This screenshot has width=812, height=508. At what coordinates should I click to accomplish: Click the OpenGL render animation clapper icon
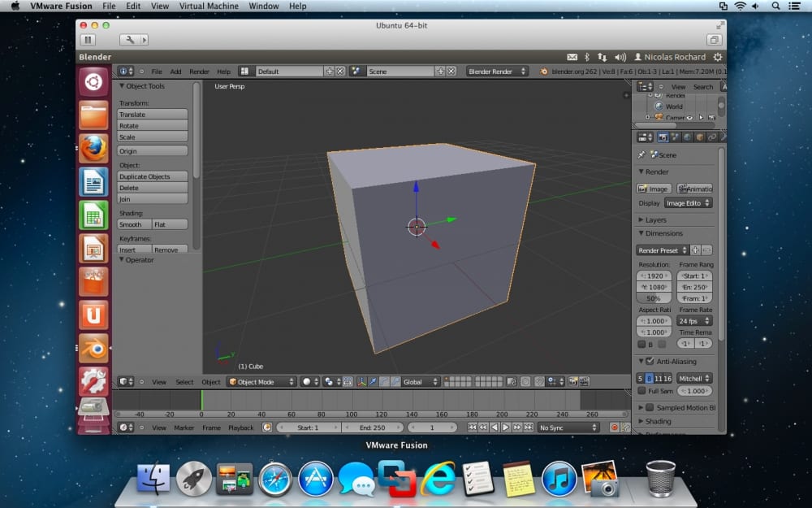click(584, 382)
